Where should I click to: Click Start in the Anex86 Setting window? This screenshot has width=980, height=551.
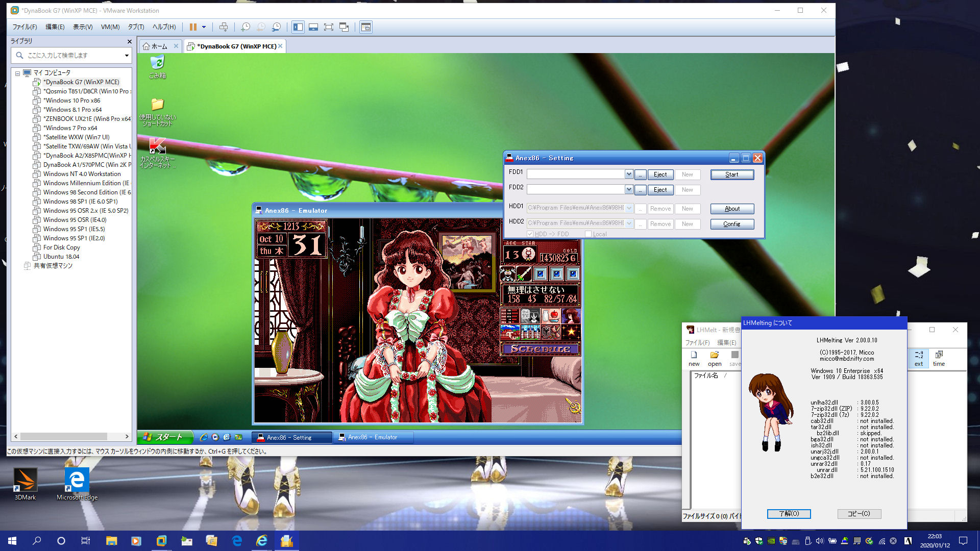[732, 174]
